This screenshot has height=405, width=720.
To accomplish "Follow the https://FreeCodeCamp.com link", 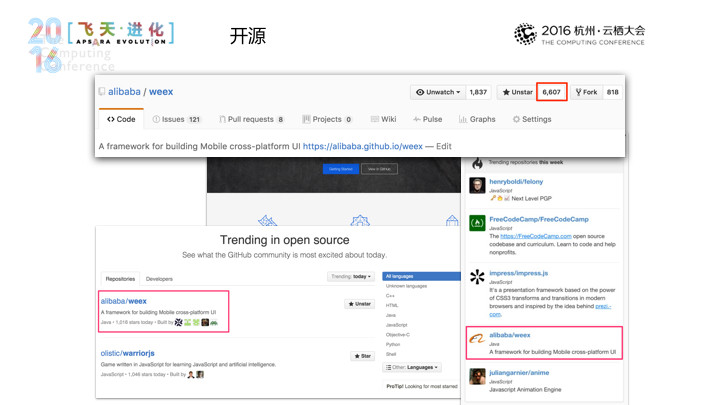I will click(536, 236).
